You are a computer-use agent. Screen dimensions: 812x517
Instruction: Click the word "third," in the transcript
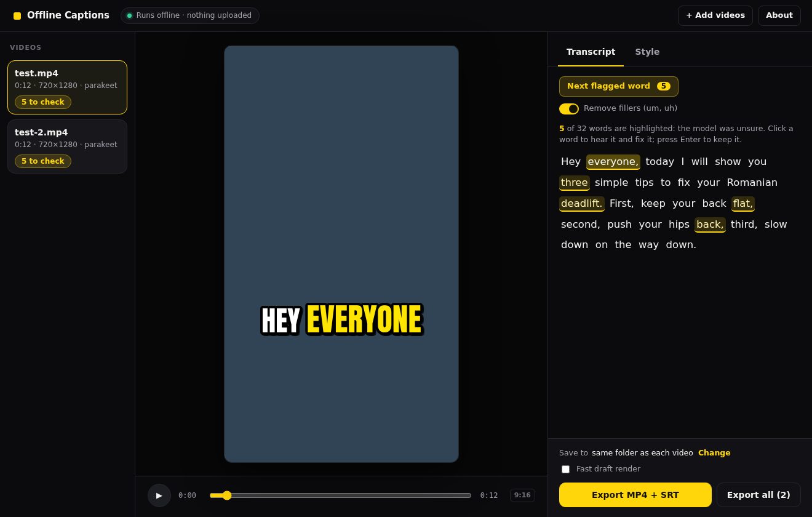pos(744,225)
